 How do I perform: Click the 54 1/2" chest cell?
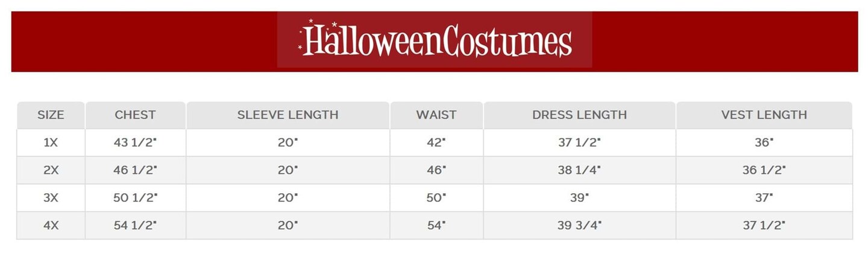[x=135, y=225]
